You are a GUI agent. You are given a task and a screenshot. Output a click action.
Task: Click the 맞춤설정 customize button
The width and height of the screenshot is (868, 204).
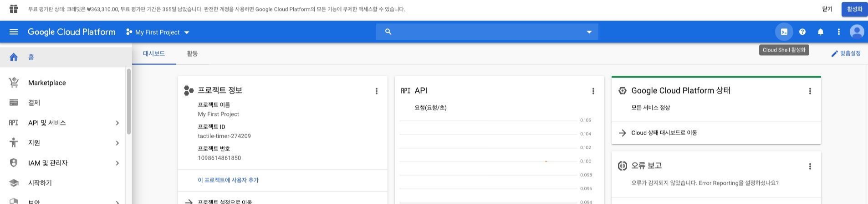point(846,54)
